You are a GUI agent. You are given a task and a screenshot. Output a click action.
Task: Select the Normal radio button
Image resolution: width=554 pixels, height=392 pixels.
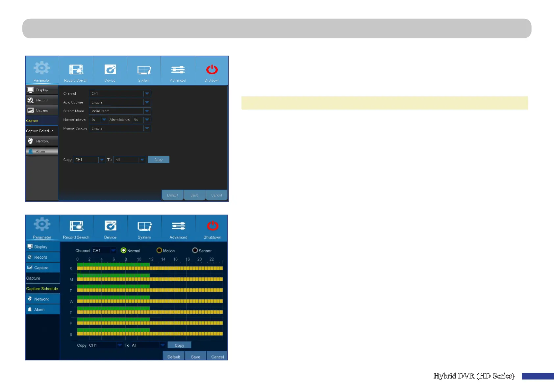[x=124, y=250]
